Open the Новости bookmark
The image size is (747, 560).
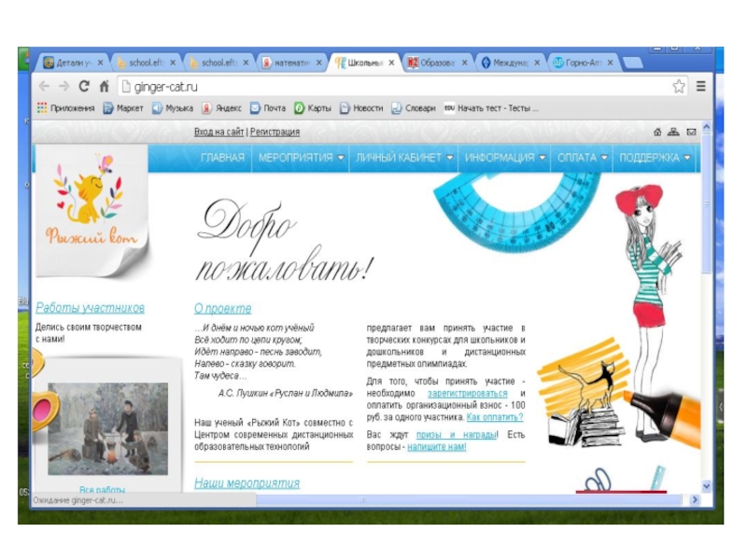[361, 108]
